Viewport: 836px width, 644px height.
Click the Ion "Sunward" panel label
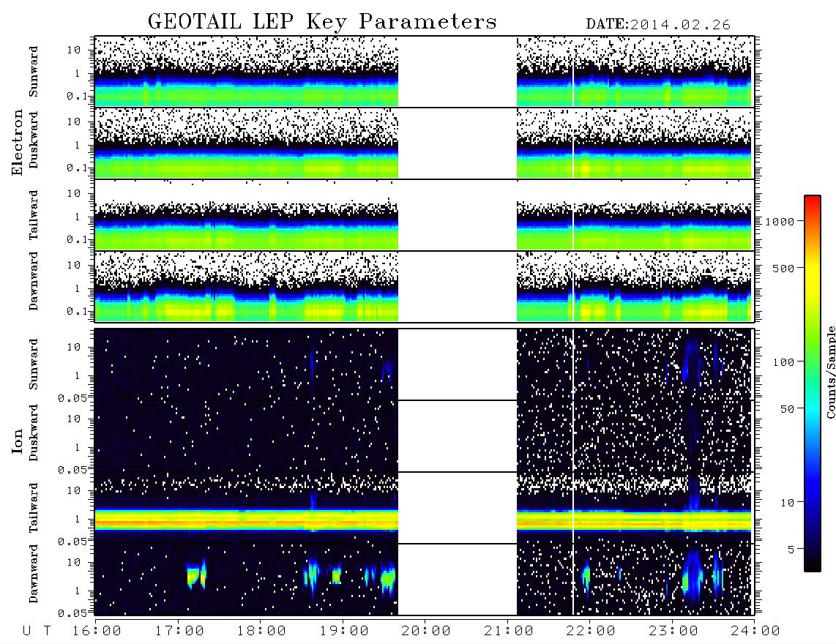[x=34, y=364]
